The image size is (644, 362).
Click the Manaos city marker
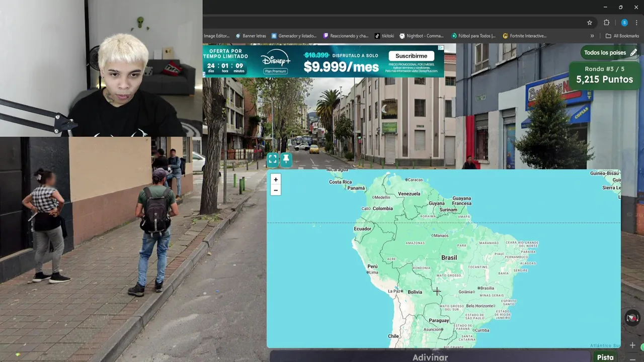click(433, 235)
